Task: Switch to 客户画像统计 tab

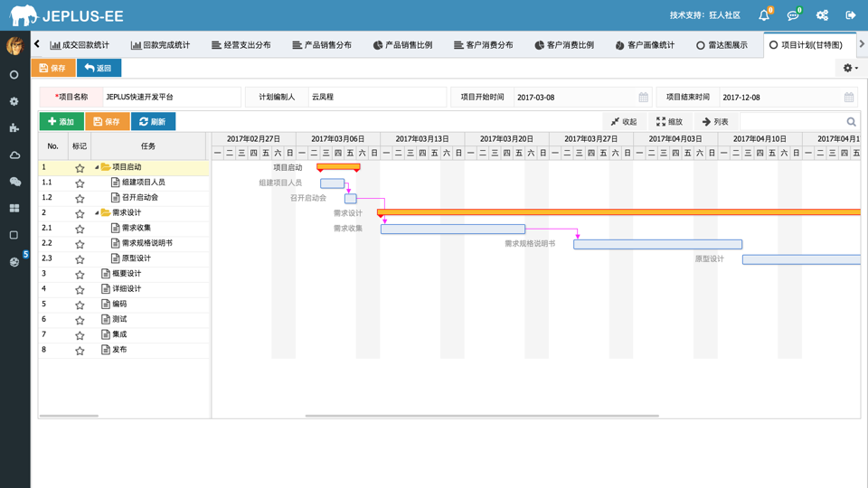Action: [646, 45]
